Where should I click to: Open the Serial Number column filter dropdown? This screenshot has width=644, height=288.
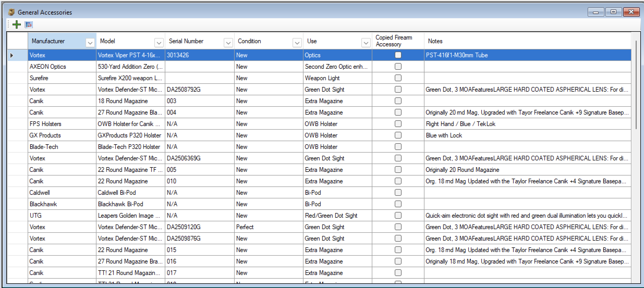coord(228,43)
